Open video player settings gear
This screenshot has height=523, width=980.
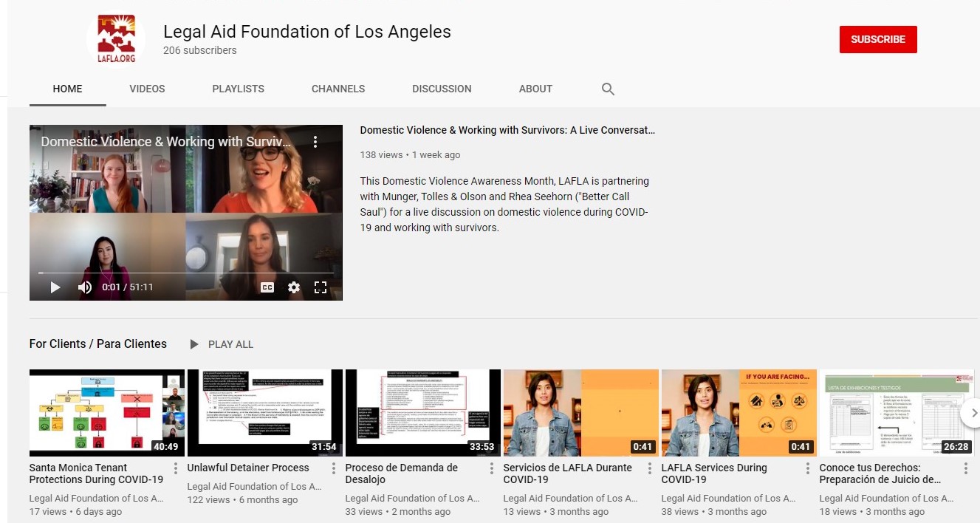294,287
